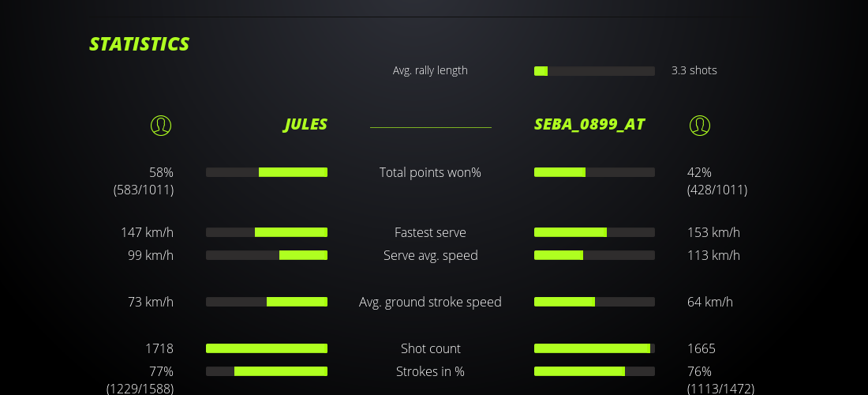Click Seba_0899_AT's player avatar icon
This screenshot has height=395, width=868.
[x=700, y=125]
